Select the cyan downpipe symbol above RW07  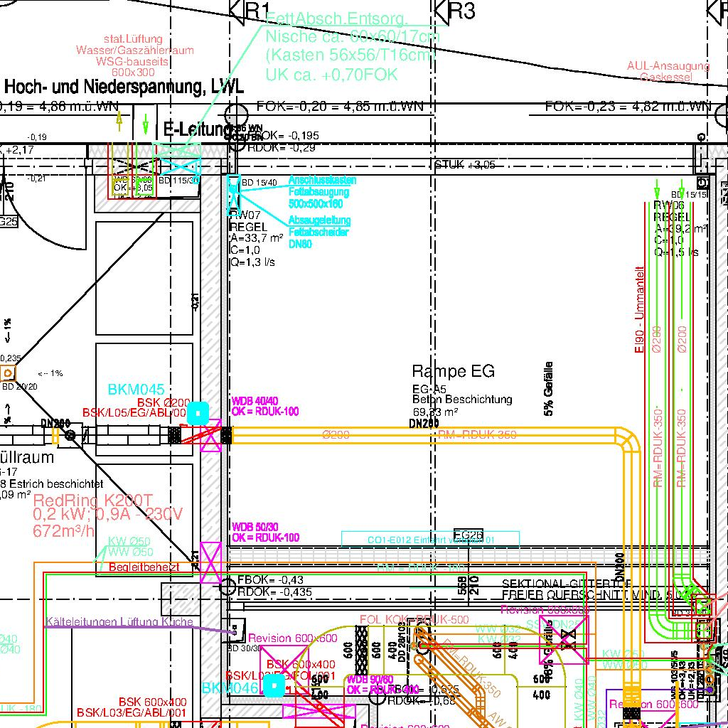click(x=233, y=192)
